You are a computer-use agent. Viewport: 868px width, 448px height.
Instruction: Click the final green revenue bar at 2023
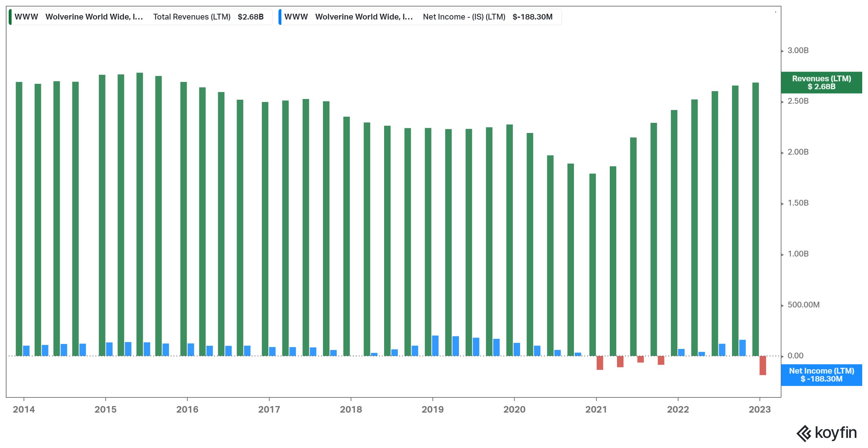pyautogui.click(x=756, y=219)
